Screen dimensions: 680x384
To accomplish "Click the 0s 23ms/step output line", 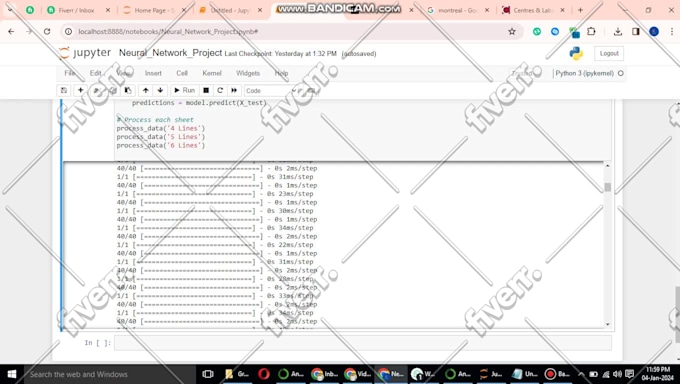I will tap(215, 194).
